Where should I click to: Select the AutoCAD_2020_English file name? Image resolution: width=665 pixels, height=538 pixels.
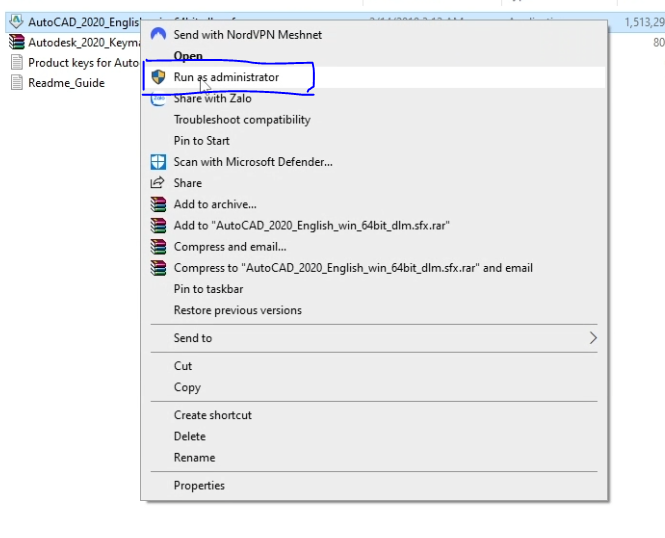coord(84,22)
